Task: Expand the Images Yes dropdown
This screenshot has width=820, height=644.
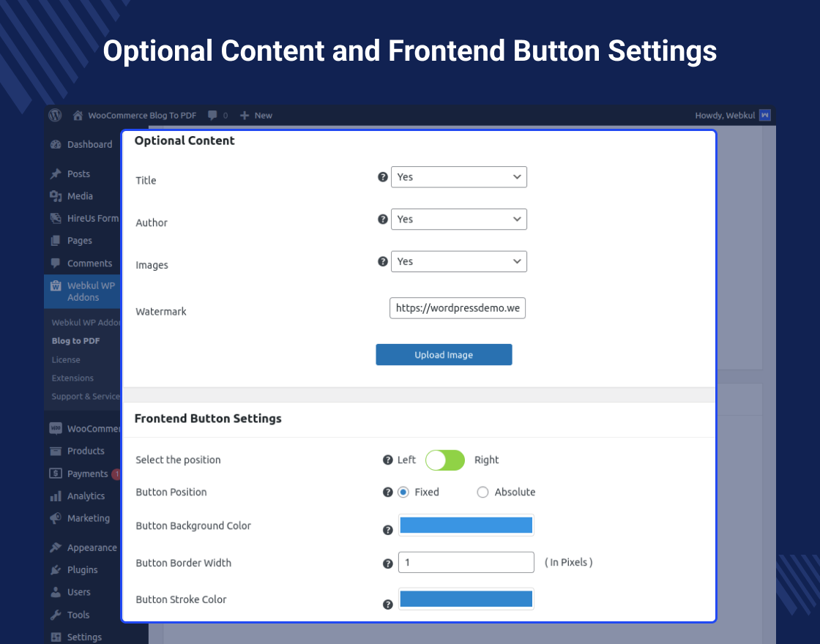Action: (x=459, y=261)
